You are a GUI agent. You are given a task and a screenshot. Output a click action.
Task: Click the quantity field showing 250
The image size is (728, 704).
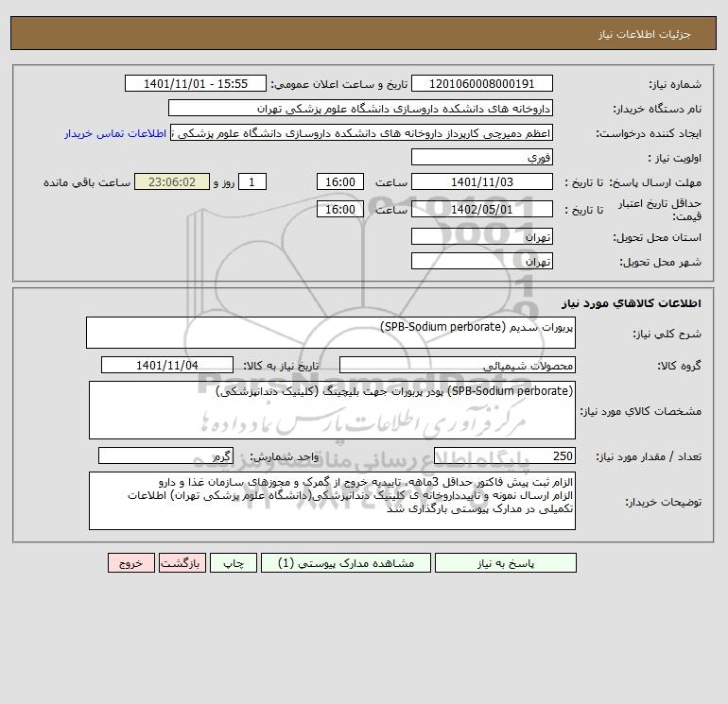pos(505,455)
